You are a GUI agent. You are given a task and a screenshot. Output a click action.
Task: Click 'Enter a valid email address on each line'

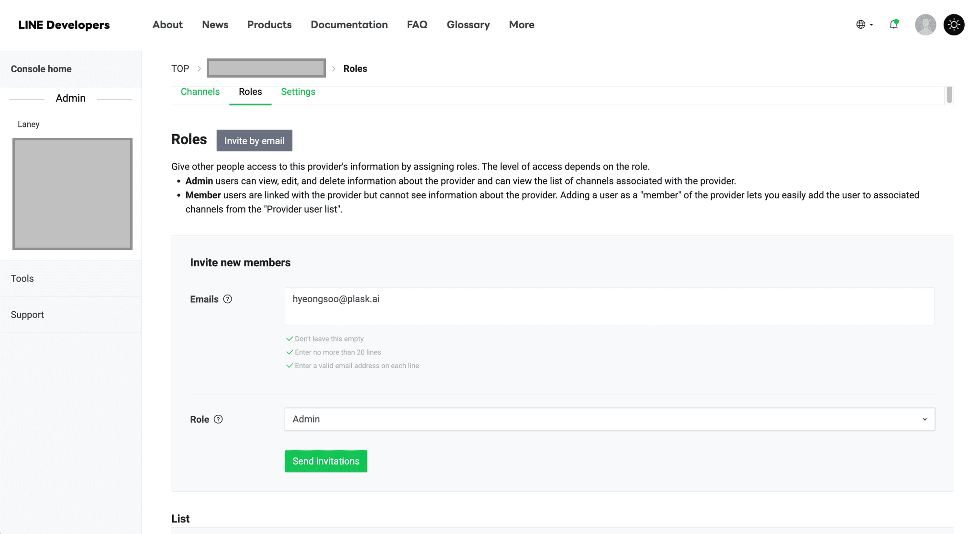(x=357, y=365)
